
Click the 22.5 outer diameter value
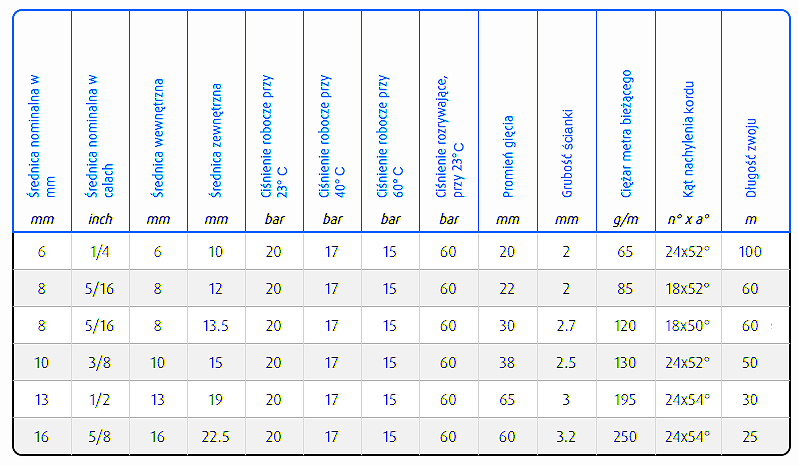216,436
